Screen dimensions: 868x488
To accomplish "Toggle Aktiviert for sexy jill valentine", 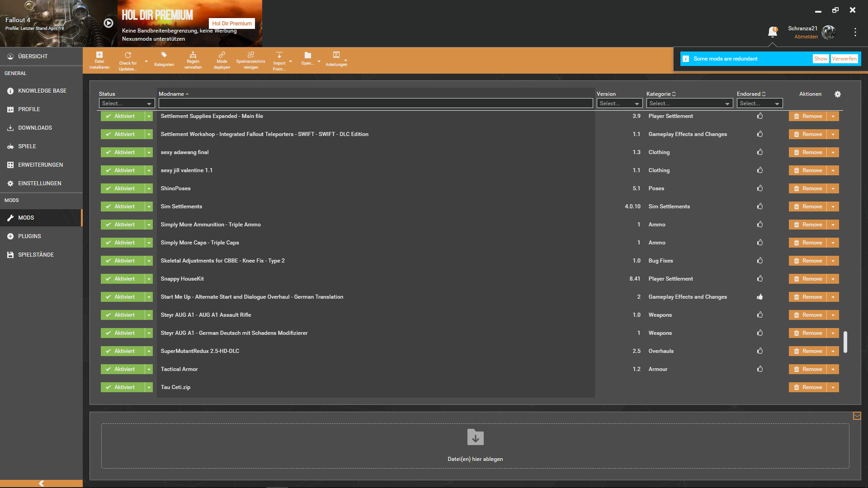I will pos(123,170).
